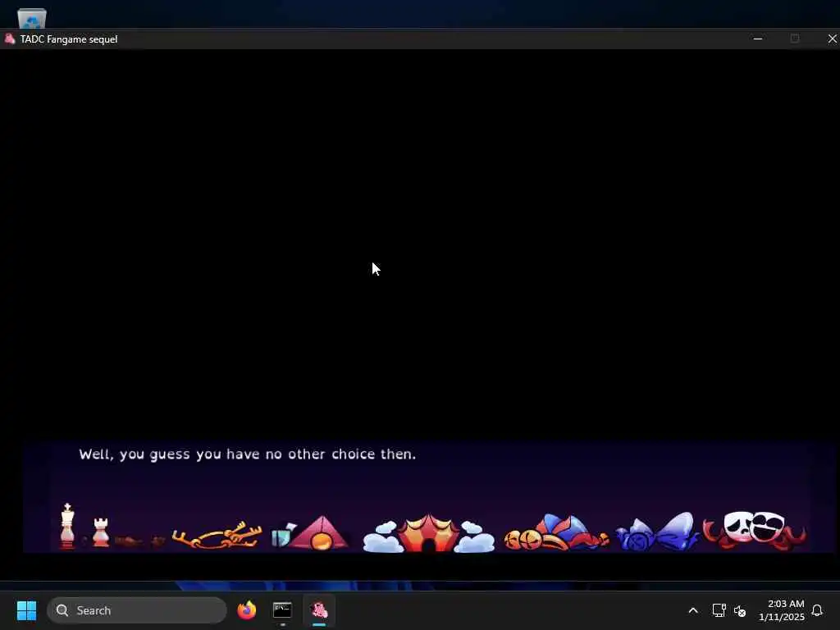Click the orange antler-like creature icon
840x630 pixels.
click(217, 535)
